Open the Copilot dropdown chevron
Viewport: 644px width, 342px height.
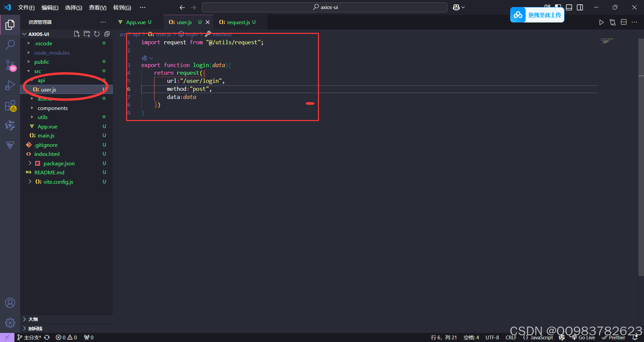463,7
